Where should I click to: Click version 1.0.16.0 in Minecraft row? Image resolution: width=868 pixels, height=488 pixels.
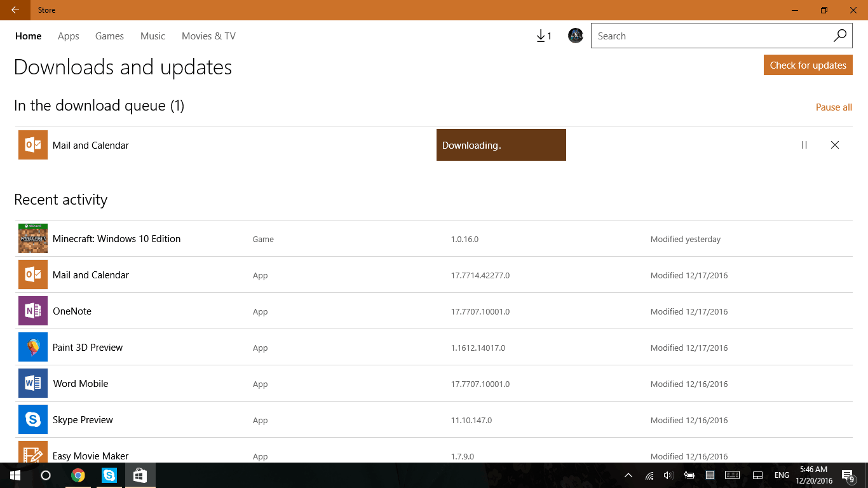[x=465, y=240]
